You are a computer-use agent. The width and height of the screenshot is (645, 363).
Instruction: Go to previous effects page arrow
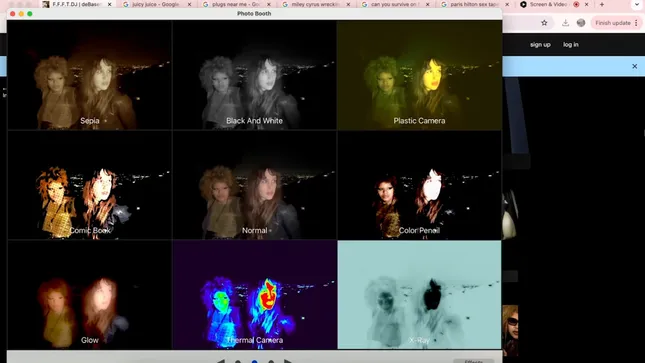pos(221,361)
